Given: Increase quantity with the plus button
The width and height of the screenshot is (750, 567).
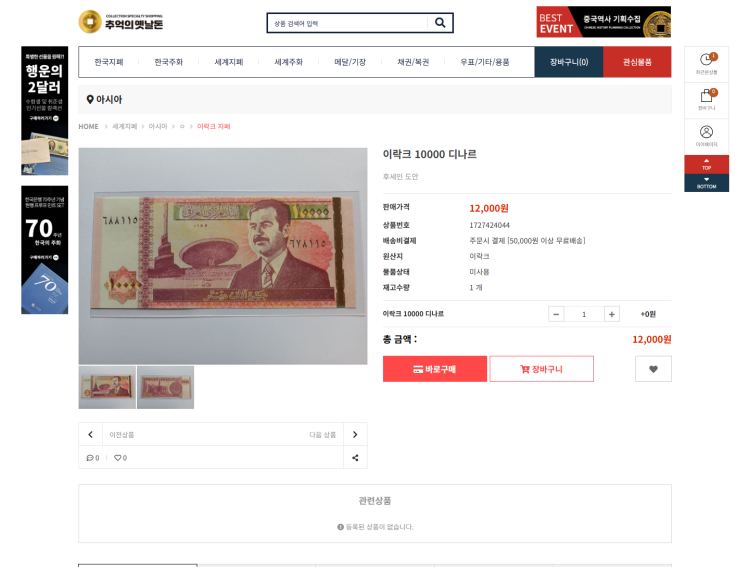Looking at the screenshot, I should pyautogui.click(x=612, y=314).
